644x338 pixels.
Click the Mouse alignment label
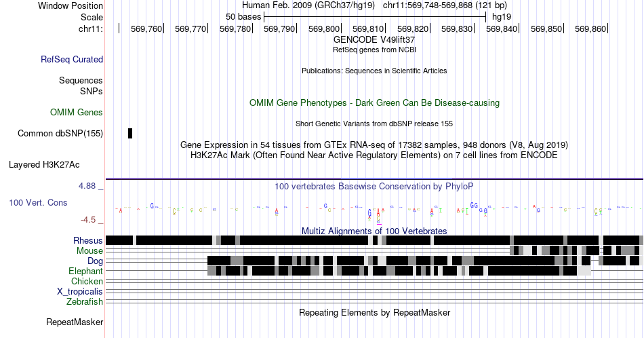pyautogui.click(x=89, y=251)
